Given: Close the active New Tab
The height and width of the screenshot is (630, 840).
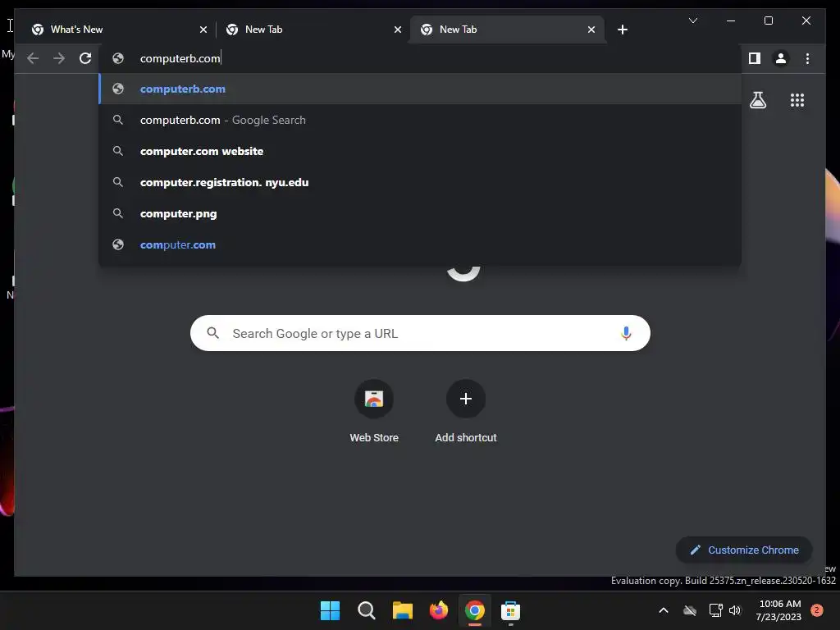Looking at the screenshot, I should pos(591,30).
